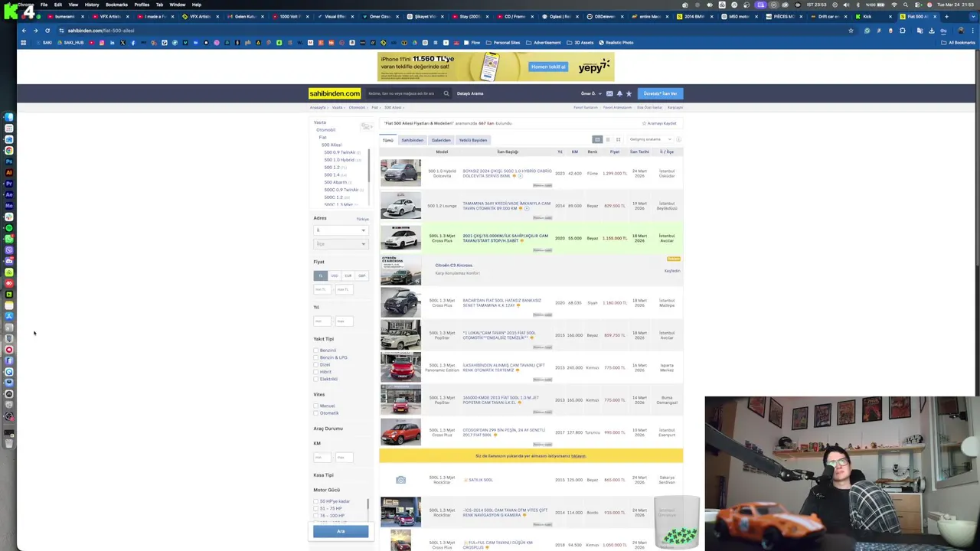Click the min KM input field
Screen dimensions: 980x551
point(322,458)
